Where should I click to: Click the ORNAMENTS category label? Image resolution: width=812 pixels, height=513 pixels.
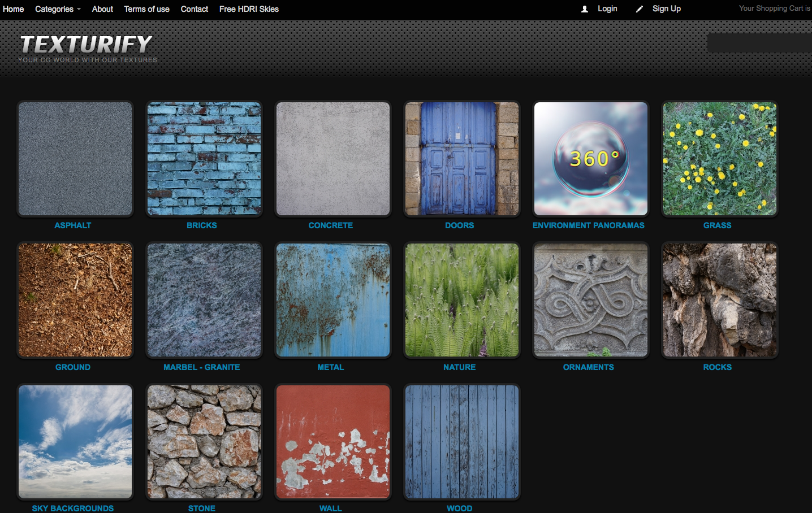pyautogui.click(x=589, y=367)
